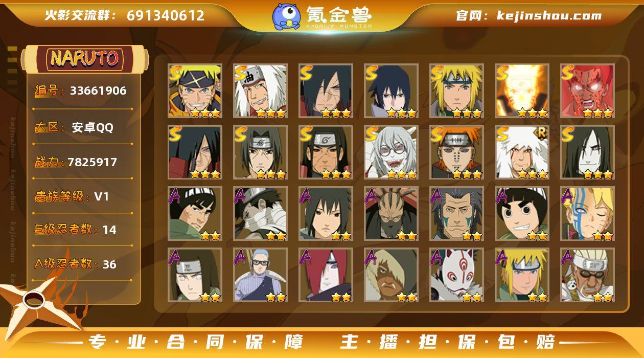Screen dimensions: 644x358
Task: Choose the white-haired Jiraiya portrait in first row
Action: click(260, 91)
